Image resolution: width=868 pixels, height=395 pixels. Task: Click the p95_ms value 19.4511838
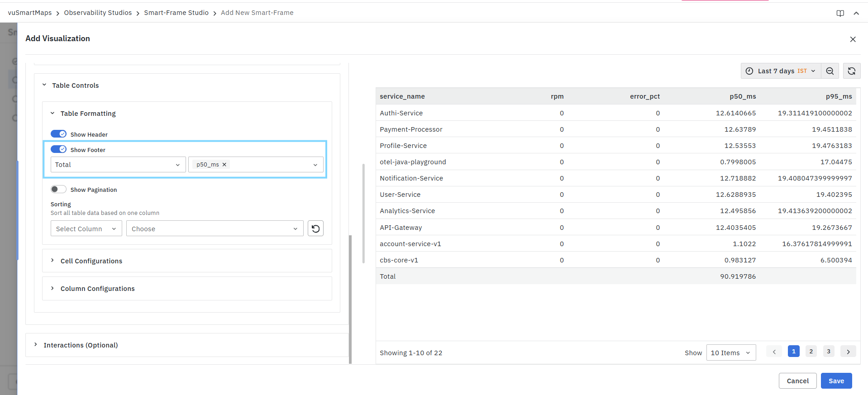coord(832,129)
